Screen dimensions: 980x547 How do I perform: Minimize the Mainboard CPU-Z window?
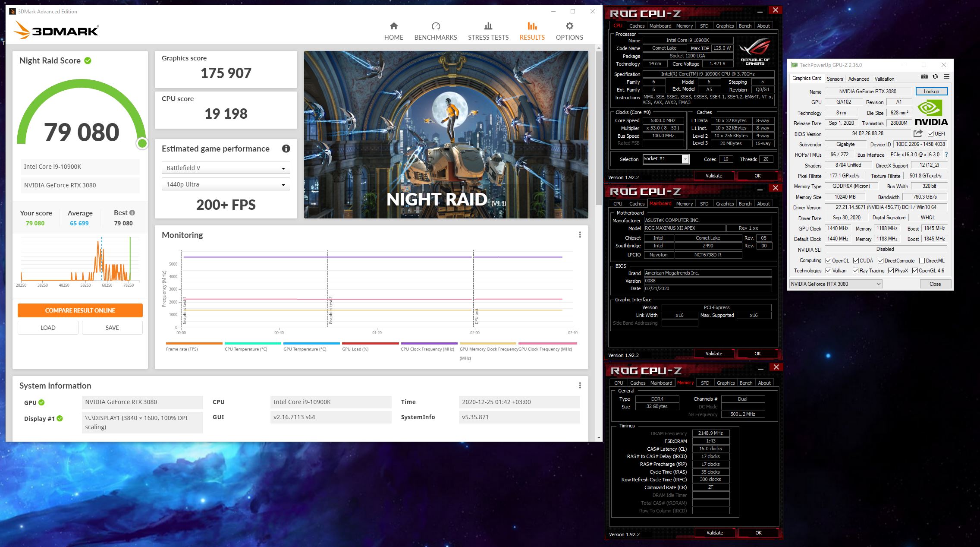coord(760,189)
